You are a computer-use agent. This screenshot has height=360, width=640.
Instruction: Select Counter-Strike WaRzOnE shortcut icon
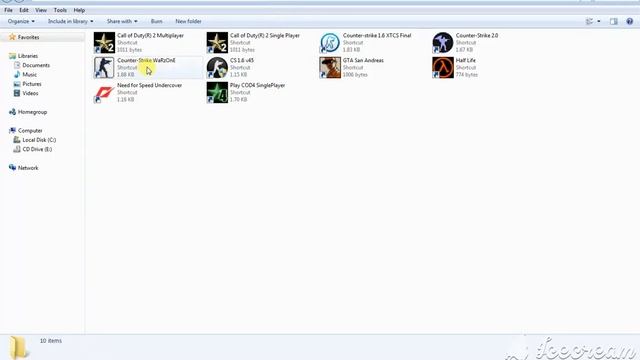click(104, 67)
